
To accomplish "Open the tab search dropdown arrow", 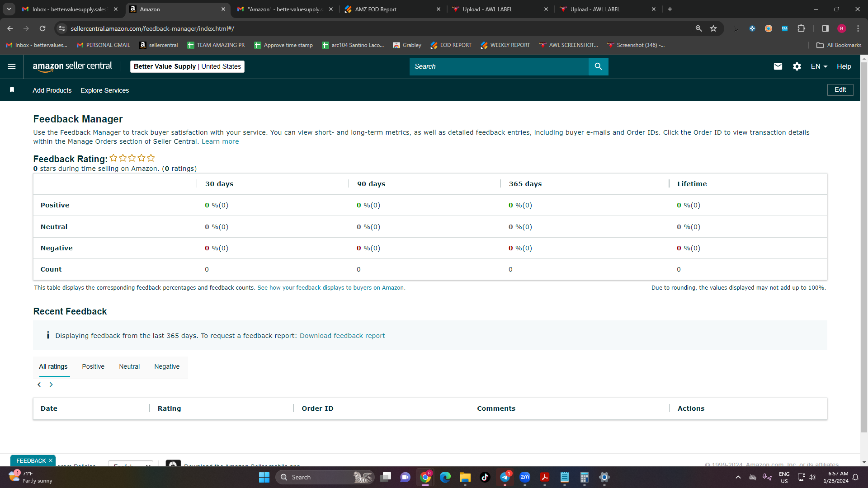I will coord(9,9).
